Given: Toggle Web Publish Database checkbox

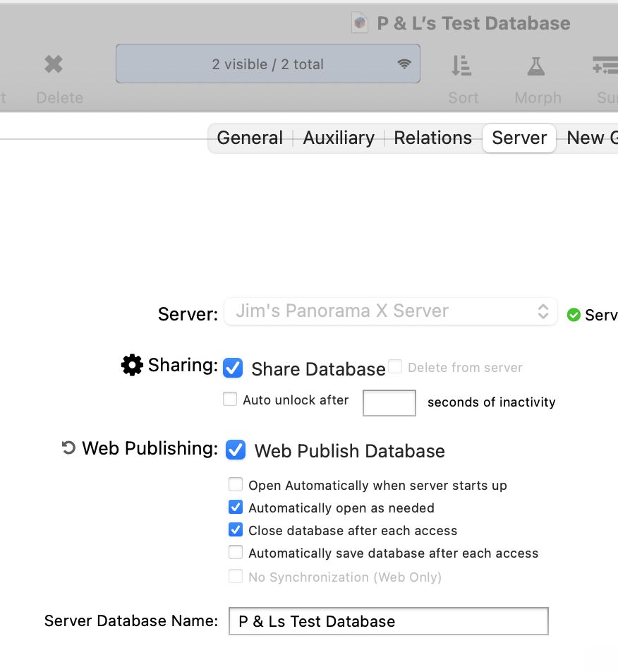Looking at the screenshot, I should coord(236,450).
